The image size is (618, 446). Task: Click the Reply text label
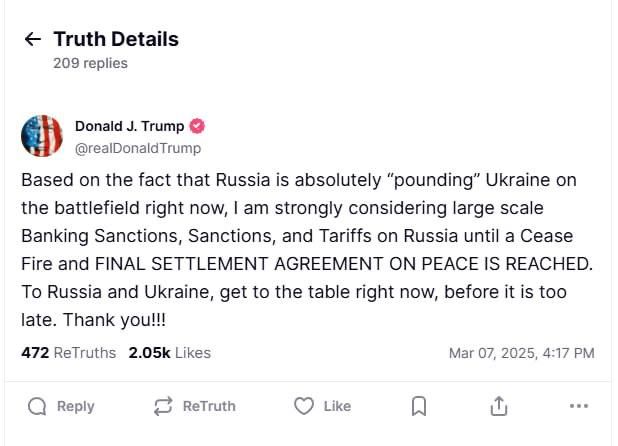pyautogui.click(x=76, y=406)
